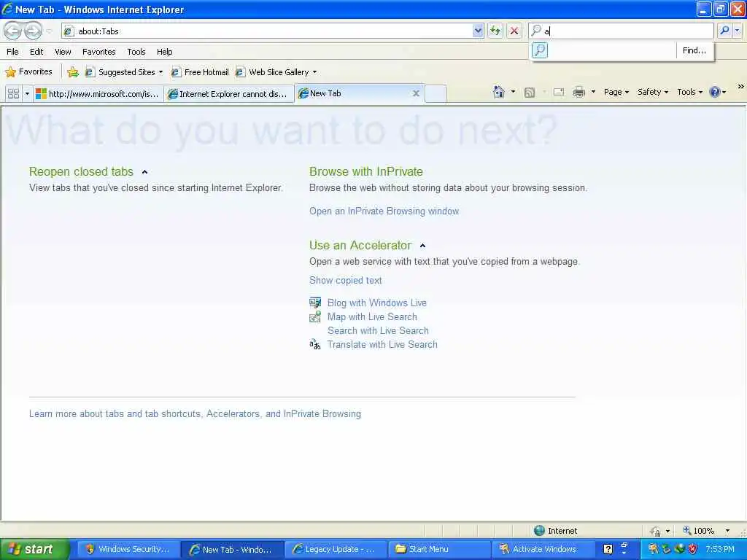This screenshot has width=747, height=560.
Task: Click the Safely Remove Hardware tray icon
Action: [x=666, y=549]
